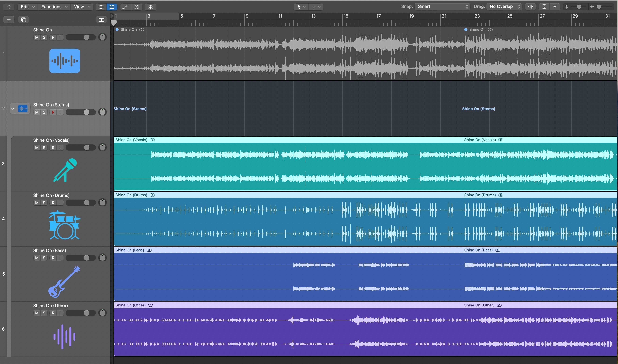
Task: Toggle input monitoring on Shine On track
Action: coord(60,37)
